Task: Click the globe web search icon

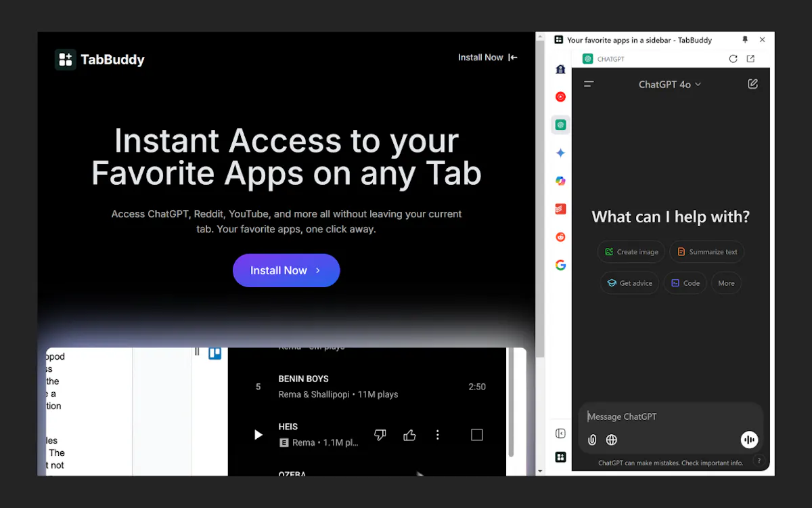Action: pos(612,440)
